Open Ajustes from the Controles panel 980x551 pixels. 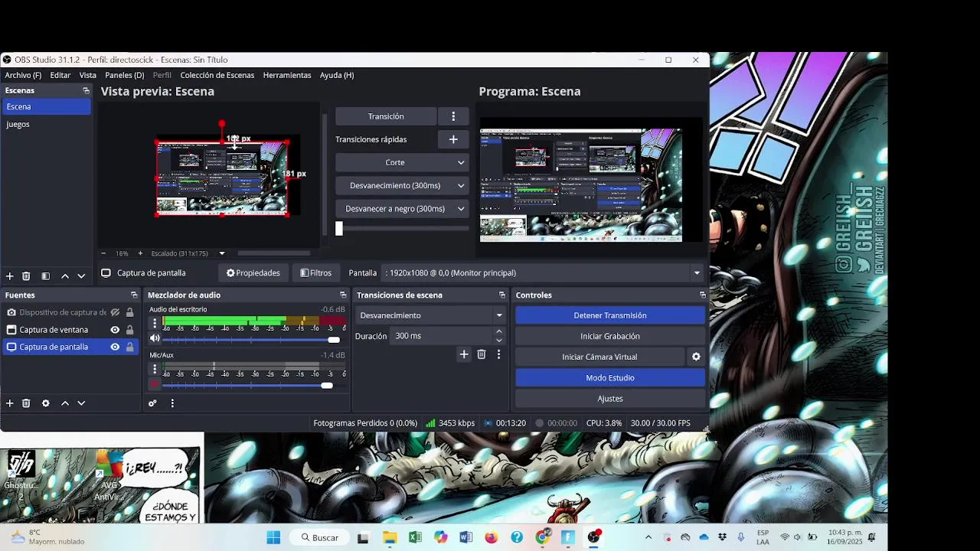pyautogui.click(x=610, y=398)
